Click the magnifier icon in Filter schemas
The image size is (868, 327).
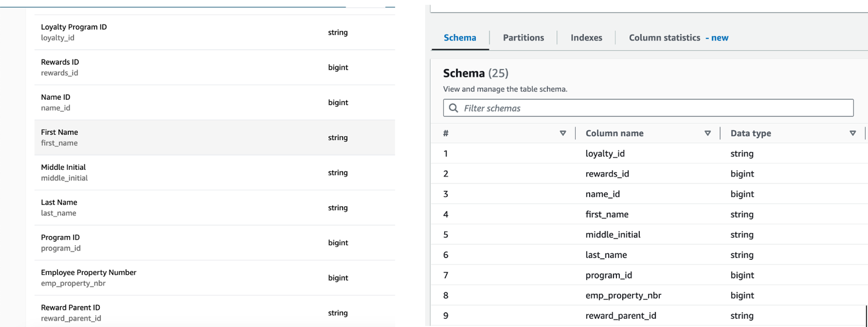[x=453, y=108]
